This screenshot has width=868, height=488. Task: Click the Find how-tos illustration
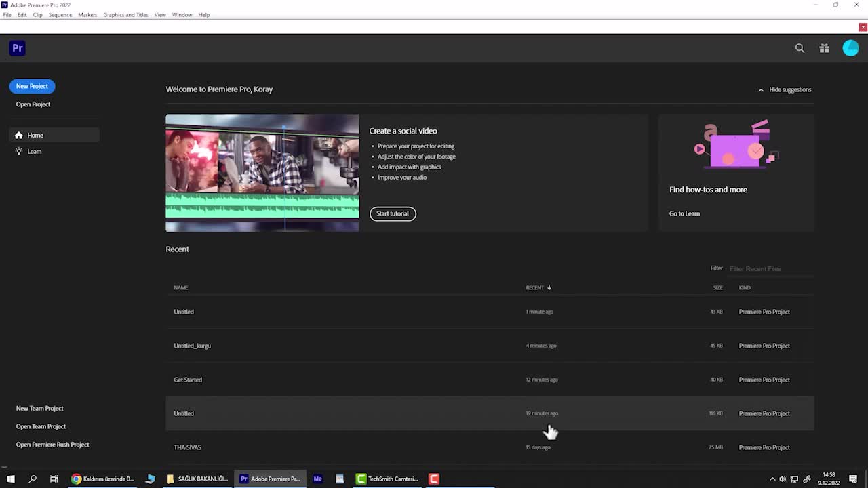pos(736,144)
